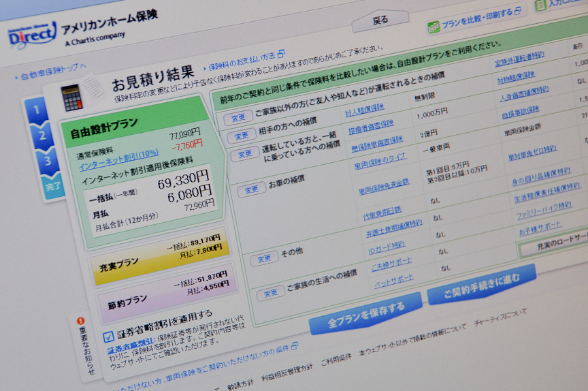Screen dimensions: 588x391
Task: Click 全プランを保存する button
Action: [x=365, y=313]
